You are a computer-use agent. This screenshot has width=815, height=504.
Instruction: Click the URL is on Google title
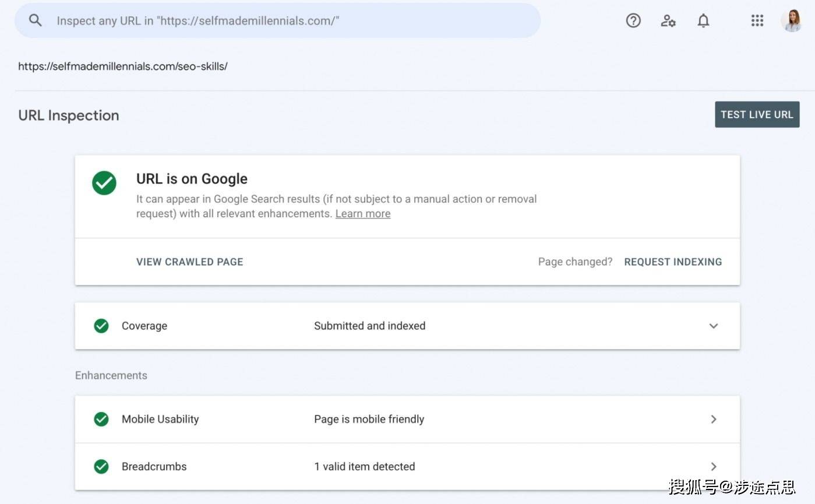[192, 179]
